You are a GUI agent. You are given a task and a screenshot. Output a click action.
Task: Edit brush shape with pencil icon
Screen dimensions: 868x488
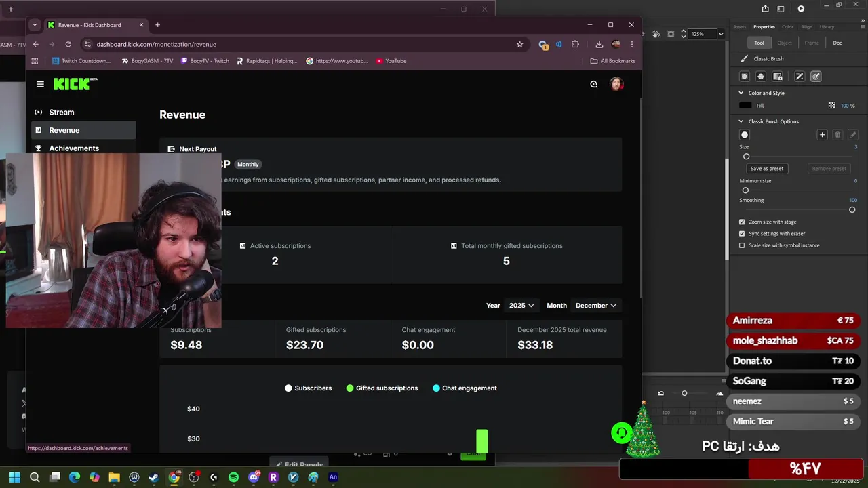853,135
